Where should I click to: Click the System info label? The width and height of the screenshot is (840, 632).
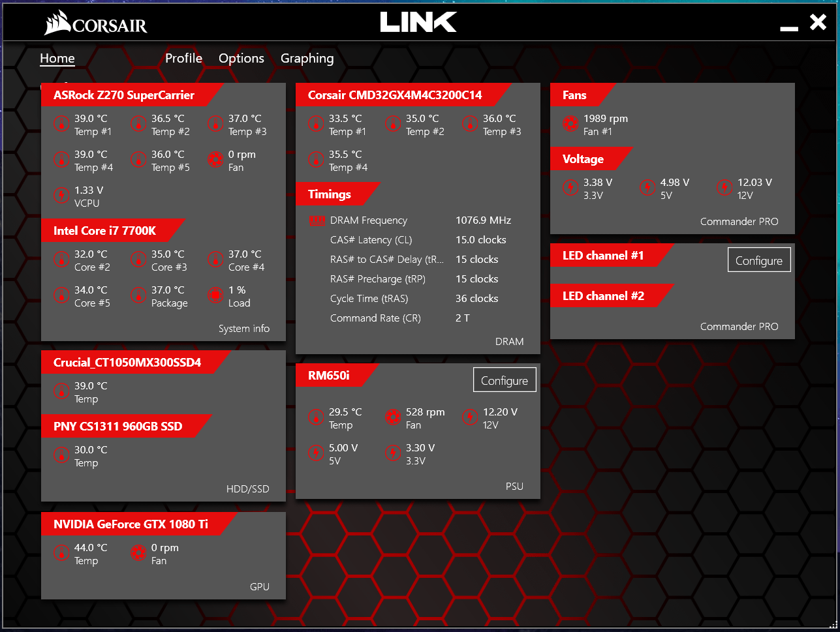pyautogui.click(x=244, y=329)
